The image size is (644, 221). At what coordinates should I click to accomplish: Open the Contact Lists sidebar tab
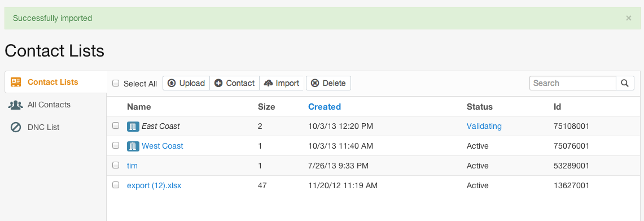pyautogui.click(x=55, y=82)
